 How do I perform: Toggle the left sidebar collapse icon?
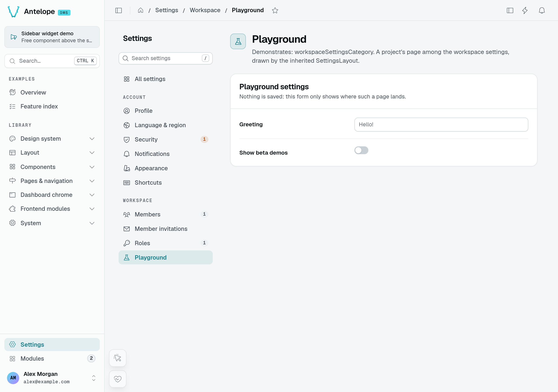118,10
